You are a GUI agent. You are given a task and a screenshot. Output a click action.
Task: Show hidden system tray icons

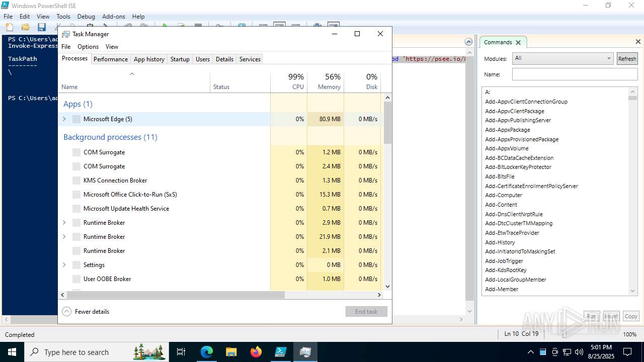pos(531,352)
